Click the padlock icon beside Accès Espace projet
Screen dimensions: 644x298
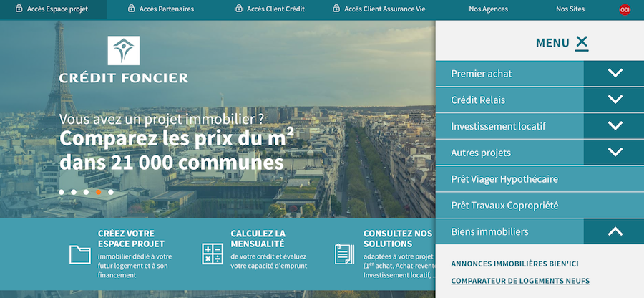pyautogui.click(x=19, y=8)
